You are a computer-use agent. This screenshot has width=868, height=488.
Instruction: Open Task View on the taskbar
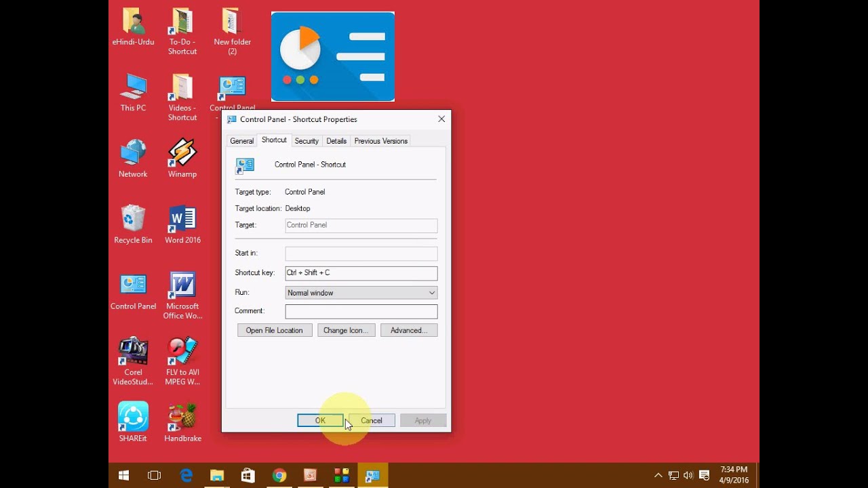point(154,476)
